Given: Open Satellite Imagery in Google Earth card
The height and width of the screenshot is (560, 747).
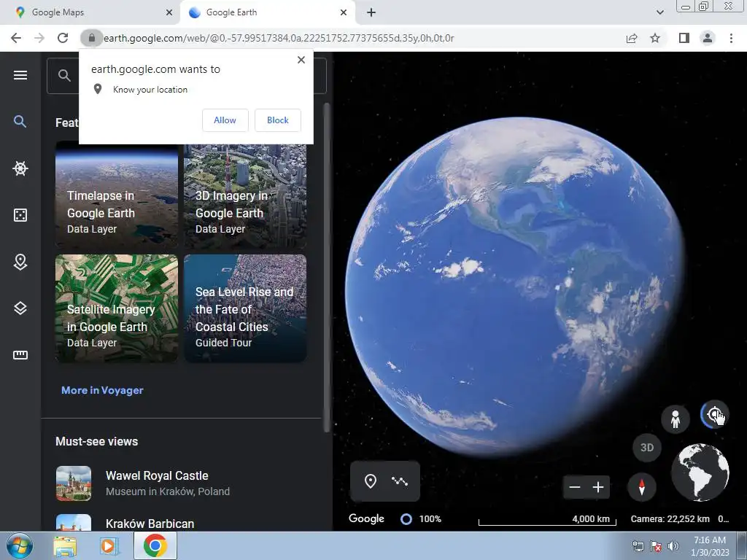Looking at the screenshot, I should pos(117,308).
